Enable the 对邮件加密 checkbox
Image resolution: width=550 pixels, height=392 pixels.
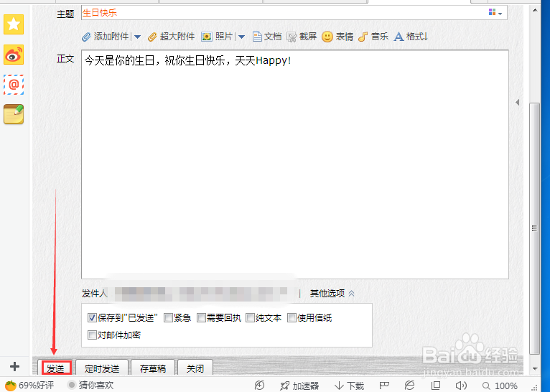92,335
